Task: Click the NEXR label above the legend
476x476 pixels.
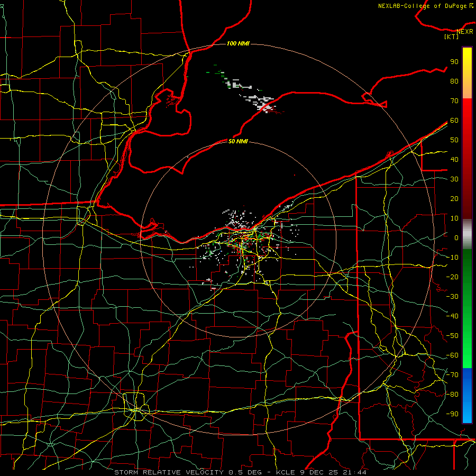Action: 465,32
